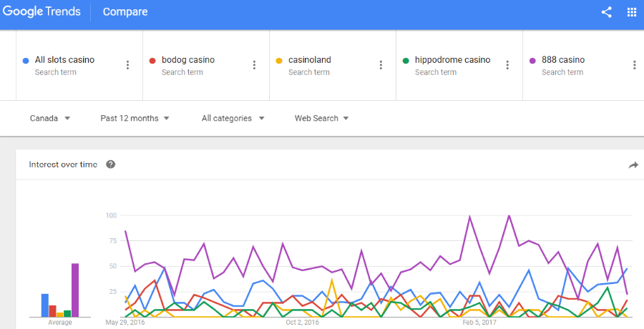This screenshot has width=644, height=329.
Task: Expand the Web Search type dropdown
Action: tap(321, 118)
